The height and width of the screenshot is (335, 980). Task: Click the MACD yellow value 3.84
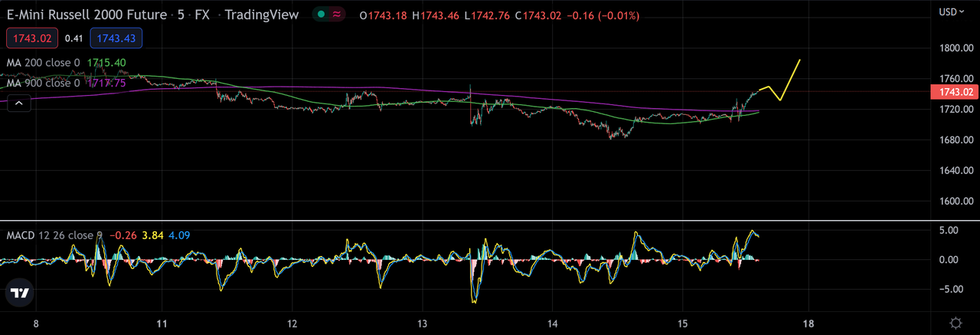pos(154,235)
